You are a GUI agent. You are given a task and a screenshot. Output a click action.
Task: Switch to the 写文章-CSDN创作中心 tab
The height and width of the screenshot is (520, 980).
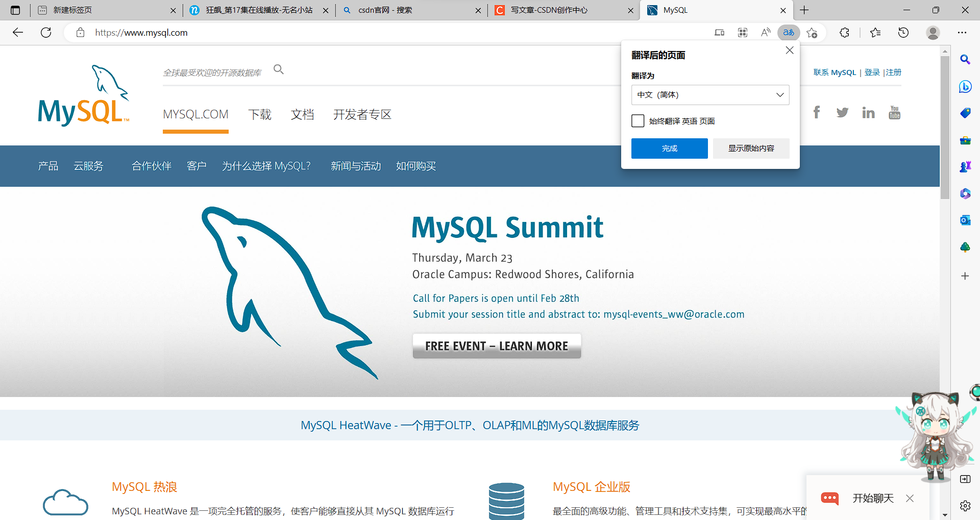(563, 10)
